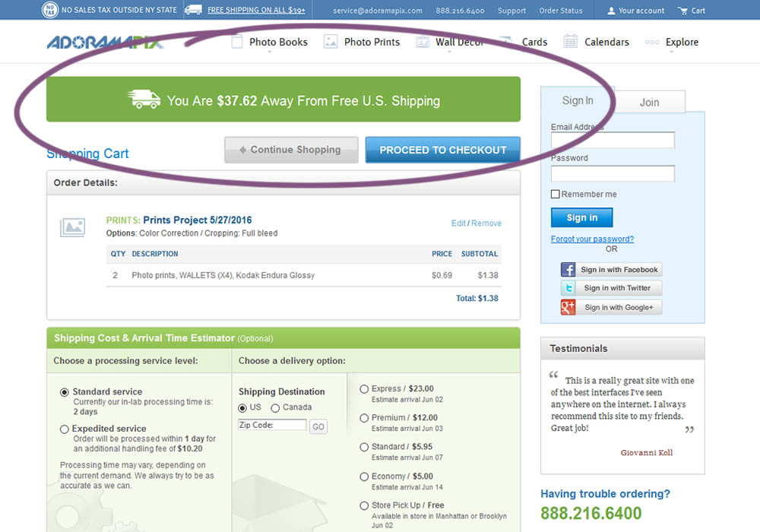Image resolution: width=760 pixels, height=532 pixels.
Task: Click the shopping cart icon
Action: tap(682, 11)
